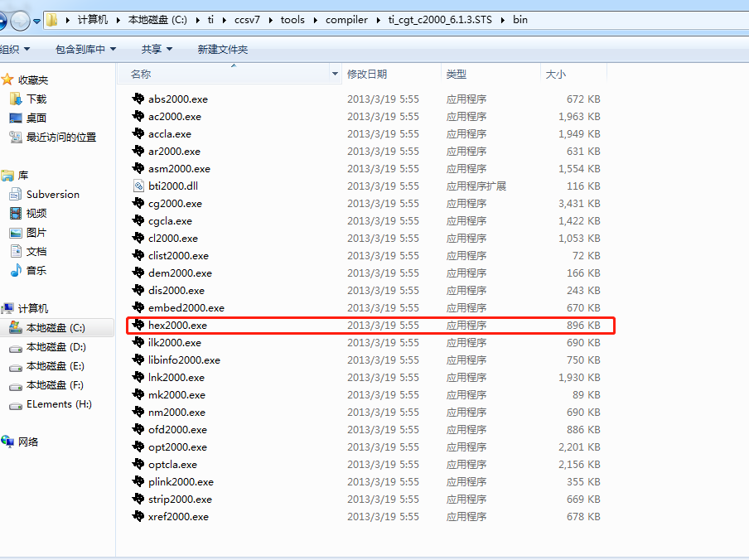This screenshot has width=749, height=560.
Task: Open recent locations arrow beside Forward button
Action: [x=36, y=21]
